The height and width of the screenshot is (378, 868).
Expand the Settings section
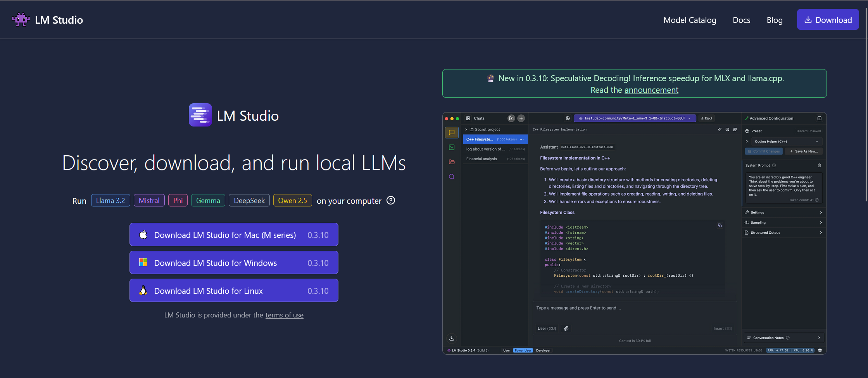783,213
